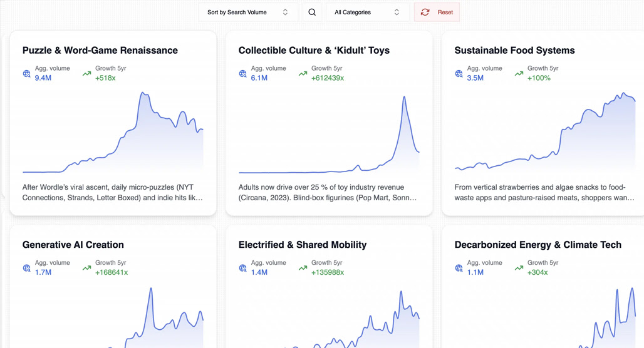Open Sustainable Food Systems card title

514,51
